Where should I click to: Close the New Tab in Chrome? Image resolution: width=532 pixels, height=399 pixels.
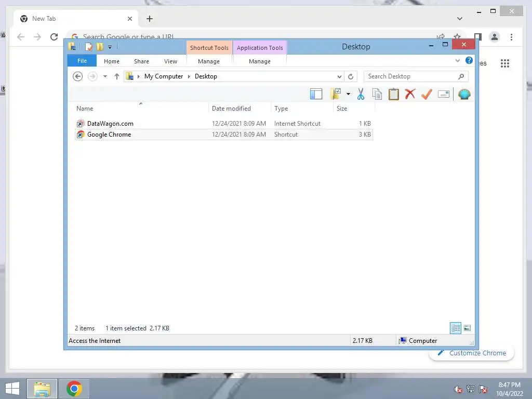click(129, 19)
